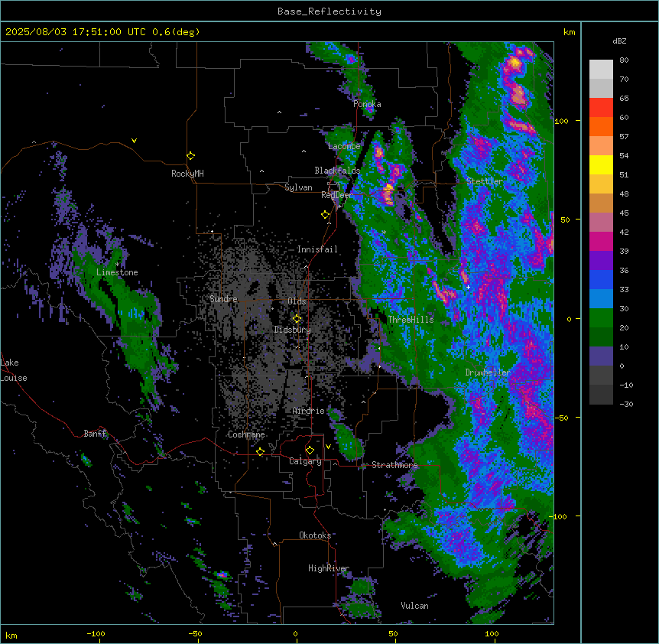Click the Cochrane city label
The height and width of the screenshot is (644, 659).
pyautogui.click(x=246, y=434)
